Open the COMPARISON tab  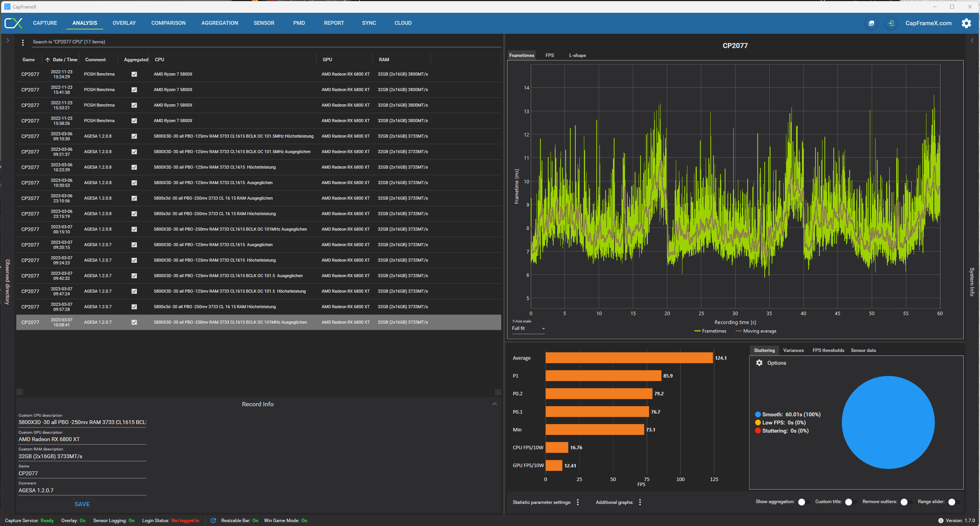[168, 23]
